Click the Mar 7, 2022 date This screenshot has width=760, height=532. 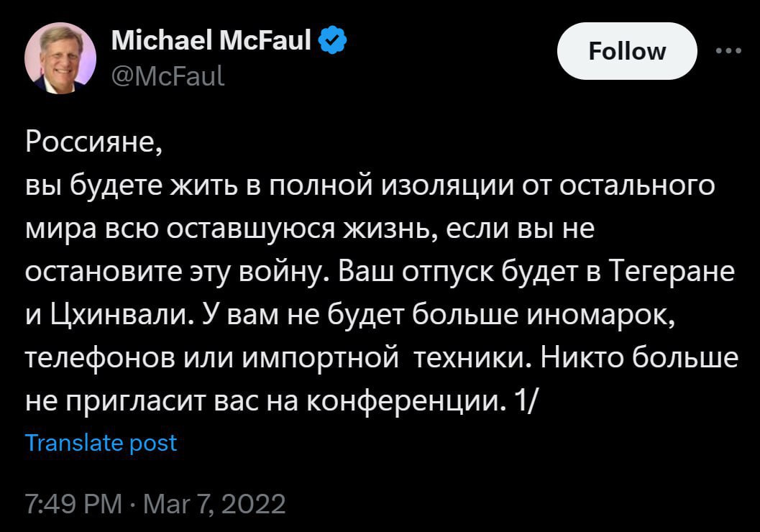(215, 503)
